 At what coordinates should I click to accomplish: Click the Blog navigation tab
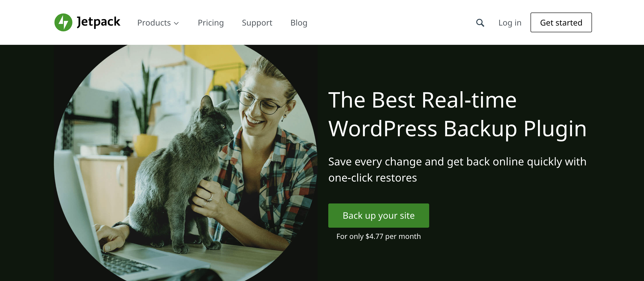click(299, 23)
